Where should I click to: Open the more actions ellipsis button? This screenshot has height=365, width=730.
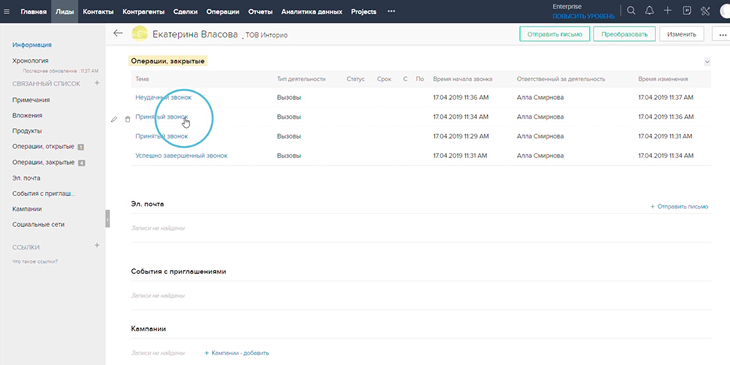pos(722,34)
